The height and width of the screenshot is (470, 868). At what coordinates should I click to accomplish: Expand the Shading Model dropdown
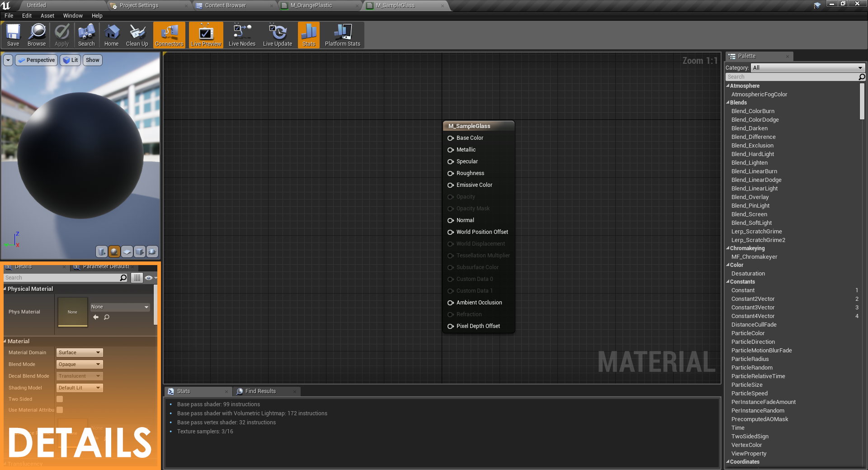[80, 388]
